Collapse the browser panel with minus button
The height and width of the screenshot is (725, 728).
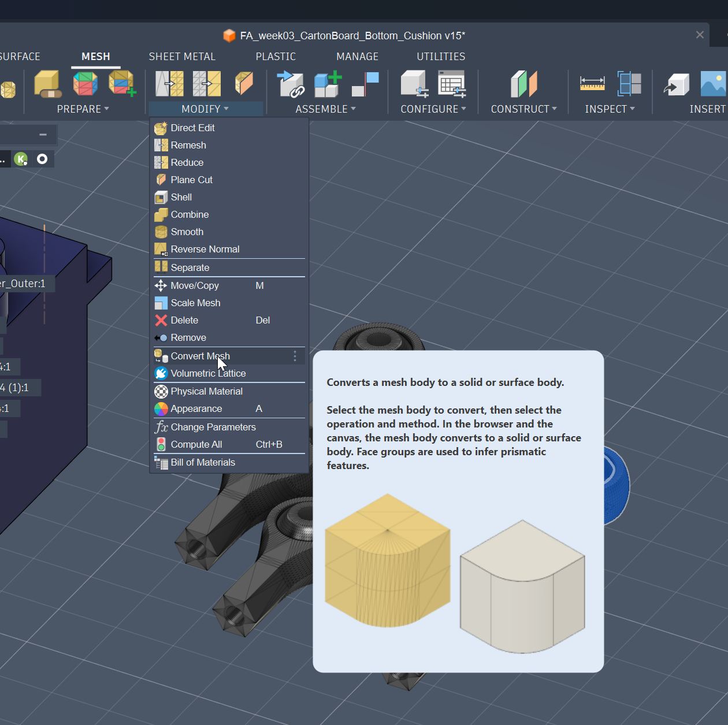(43, 135)
